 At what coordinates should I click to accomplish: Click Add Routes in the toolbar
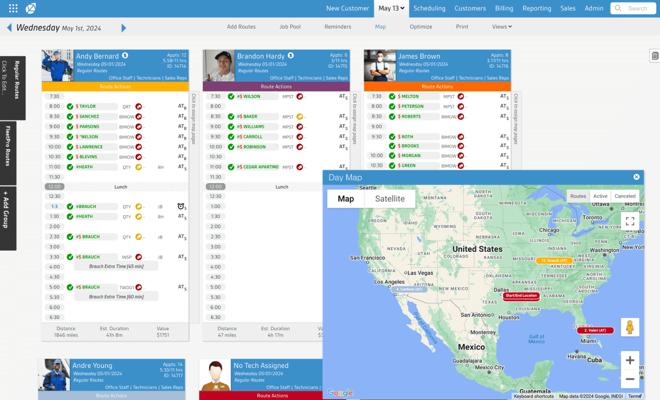(241, 27)
